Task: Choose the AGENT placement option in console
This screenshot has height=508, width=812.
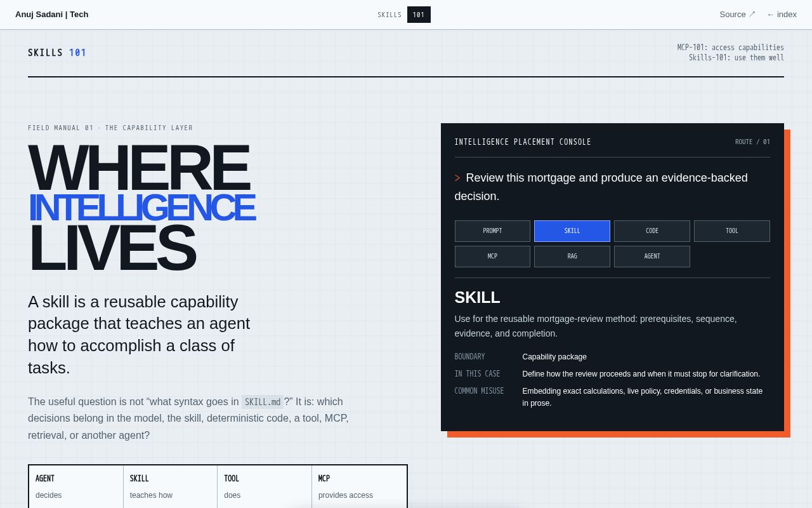Action: [652, 257]
